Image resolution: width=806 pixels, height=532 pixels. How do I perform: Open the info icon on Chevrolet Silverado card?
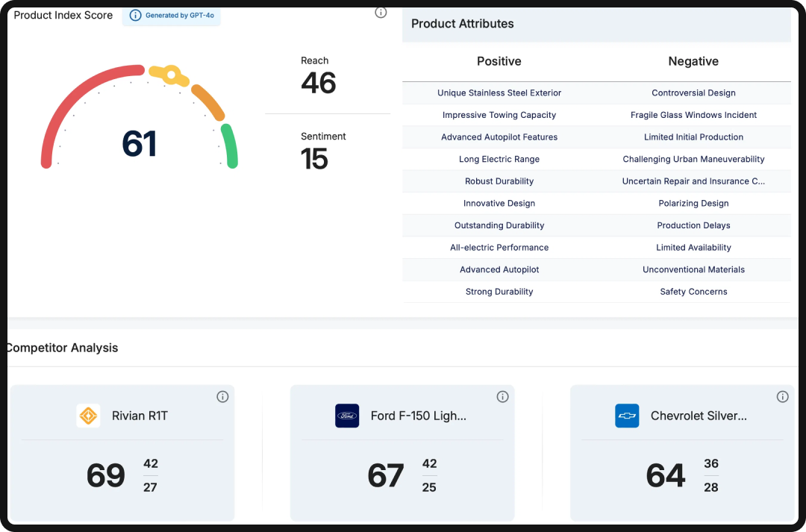(783, 396)
